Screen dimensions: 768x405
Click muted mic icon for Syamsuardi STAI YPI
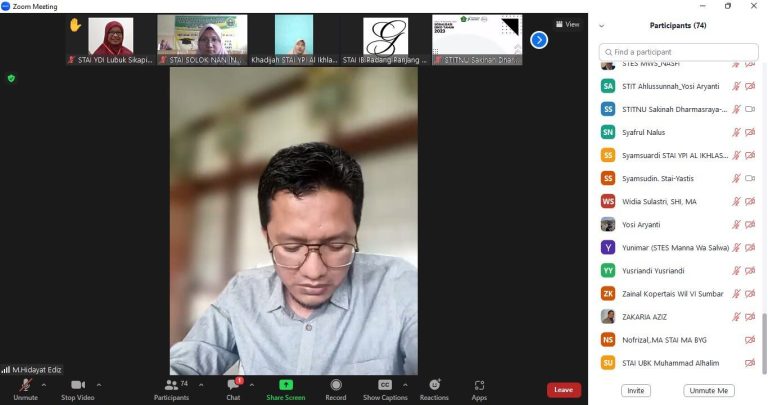(736, 155)
